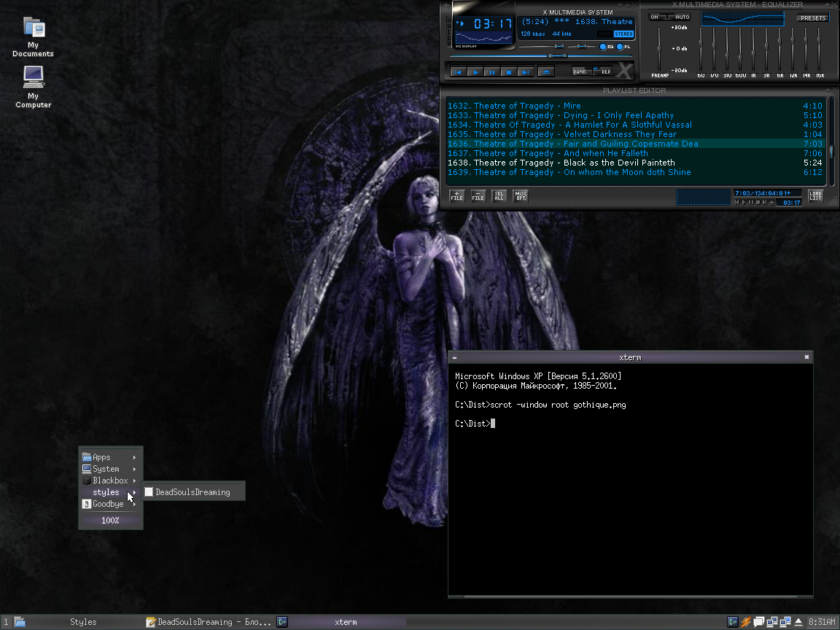
Task: Click the console tray icon
Action: (732, 622)
